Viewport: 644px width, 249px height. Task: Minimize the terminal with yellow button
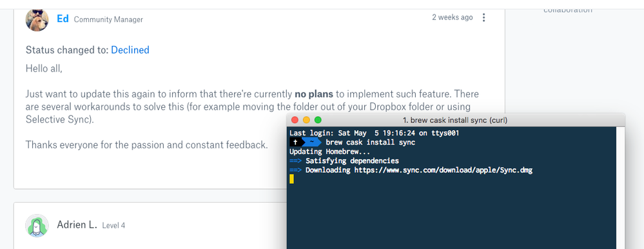pyautogui.click(x=306, y=120)
